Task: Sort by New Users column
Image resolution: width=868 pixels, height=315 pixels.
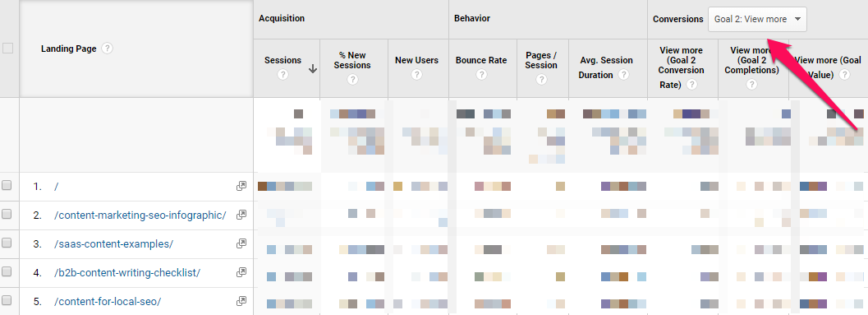Action: pyautogui.click(x=416, y=60)
